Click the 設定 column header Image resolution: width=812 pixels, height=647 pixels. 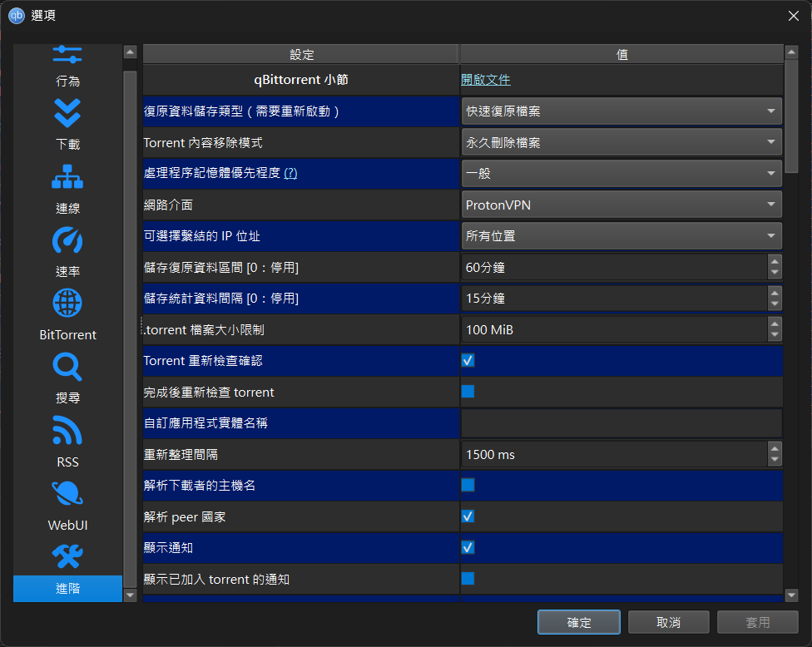301,54
